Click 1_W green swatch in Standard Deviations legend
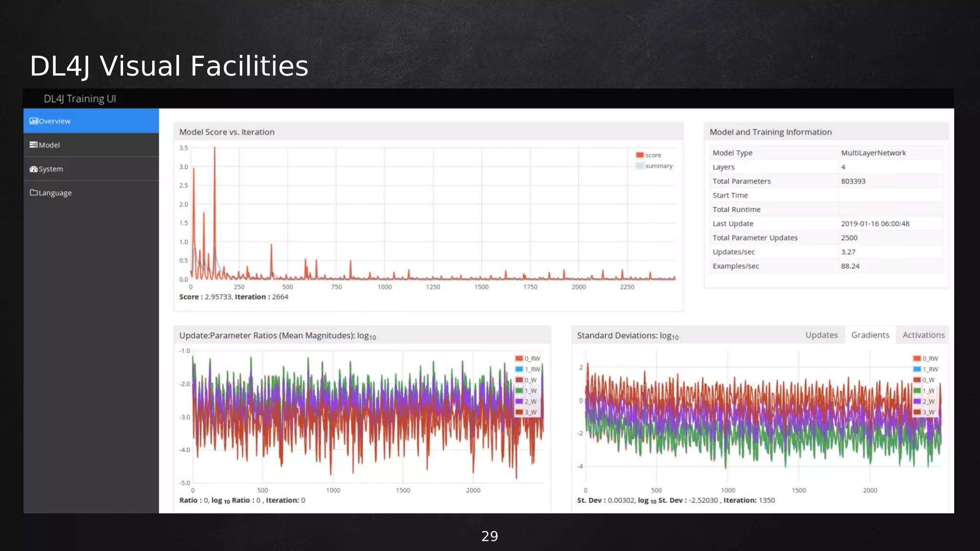This screenshot has width=980, height=551. point(917,391)
